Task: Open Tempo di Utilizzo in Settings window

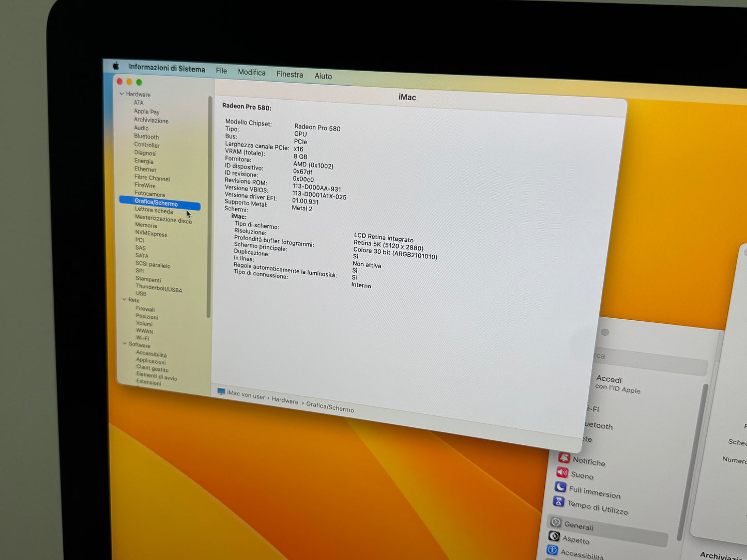Action: pyautogui.click(x=590, y=506)
